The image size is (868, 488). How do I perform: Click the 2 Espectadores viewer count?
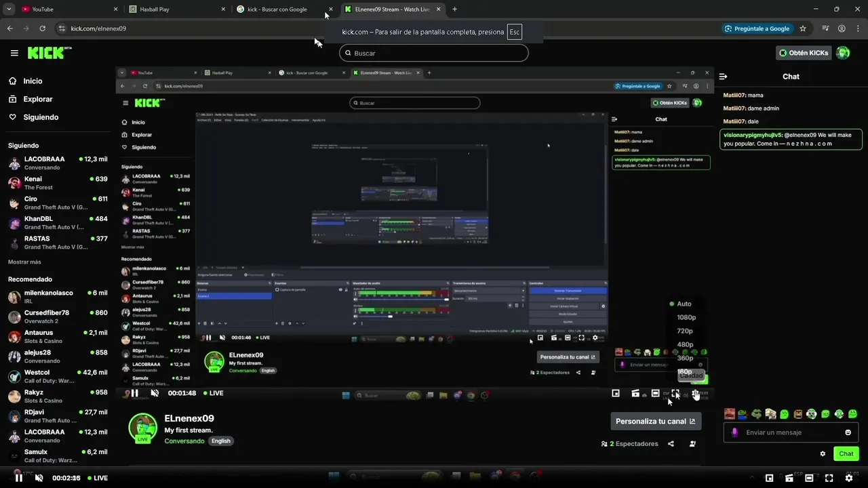click(629, 444)
